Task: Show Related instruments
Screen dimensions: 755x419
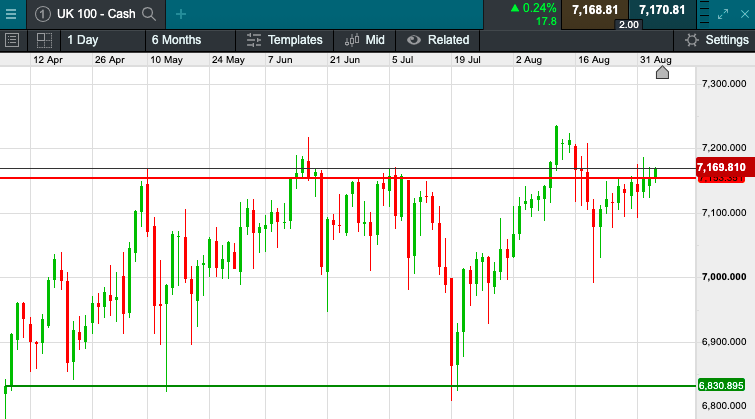Action: (438, 40)
